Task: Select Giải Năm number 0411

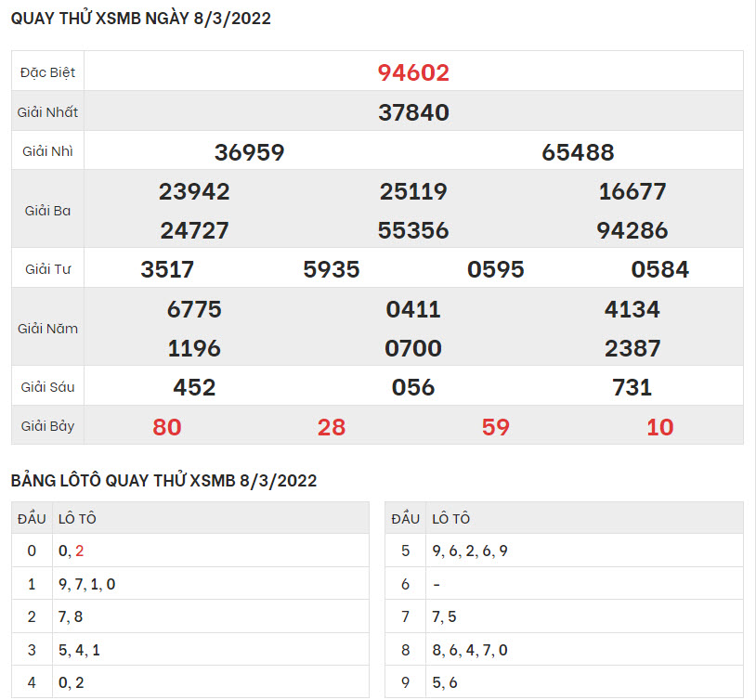Action: 413,309
